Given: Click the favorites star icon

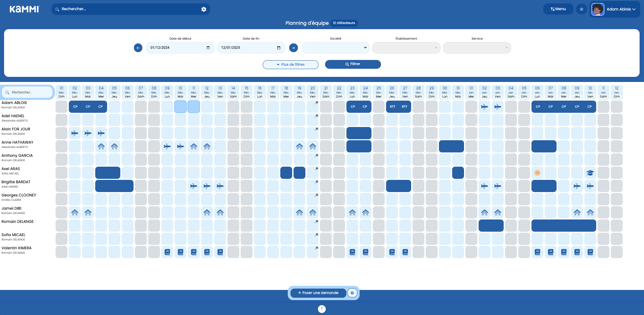Looking at the screenshot, I should click(581, 9).
